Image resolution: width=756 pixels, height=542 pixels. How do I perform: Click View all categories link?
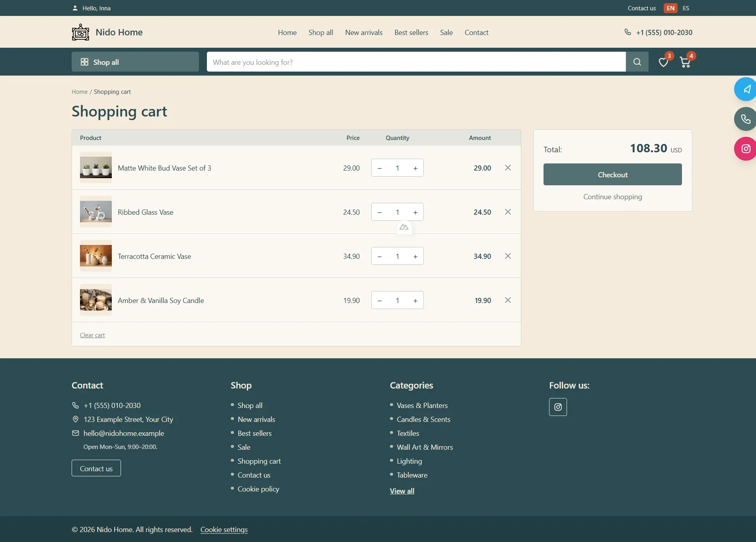402,491
